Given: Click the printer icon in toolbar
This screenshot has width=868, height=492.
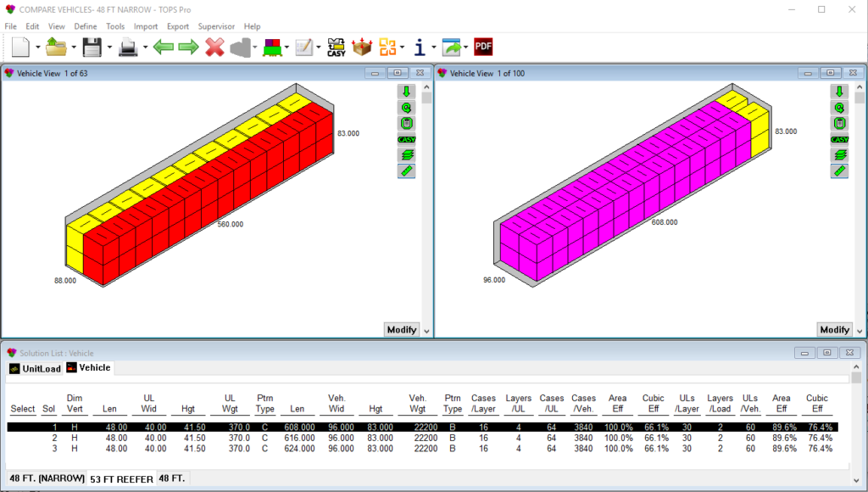Looking at the screenshot, I should pyautogui.click(x=128, y=47).
